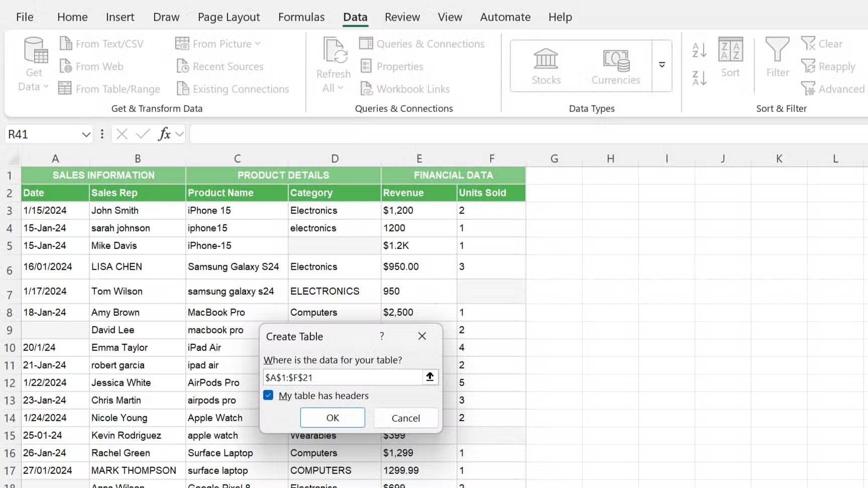The height and width of the screenshot is (488, 868).
Task: Toggle the Filter funnel icon
Action: [x=777, y=58]
